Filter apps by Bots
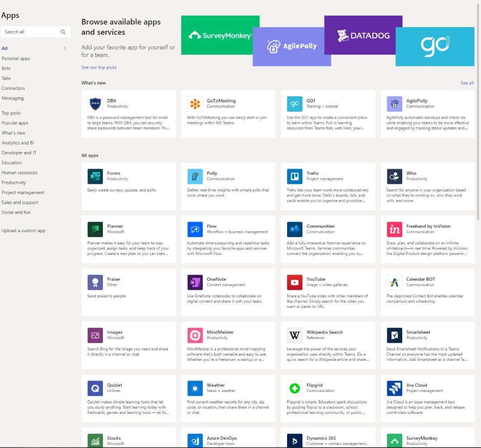Viewport: 481px width, 448px height. click(x=6, y=68)
